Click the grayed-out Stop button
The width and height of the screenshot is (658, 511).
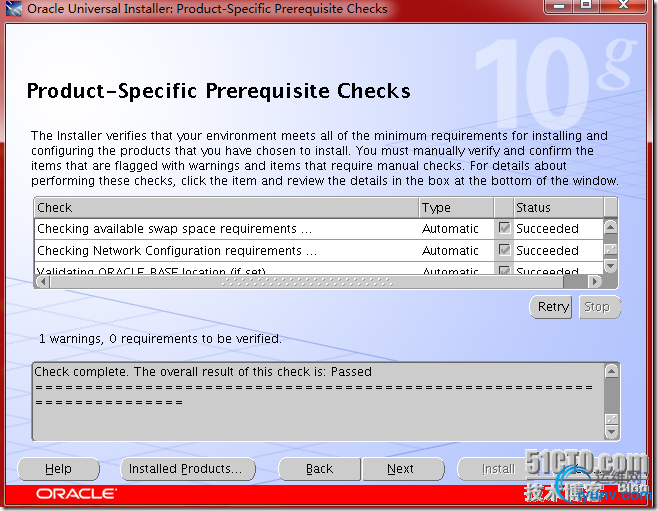pyautogui.click(x=599, y=307)
